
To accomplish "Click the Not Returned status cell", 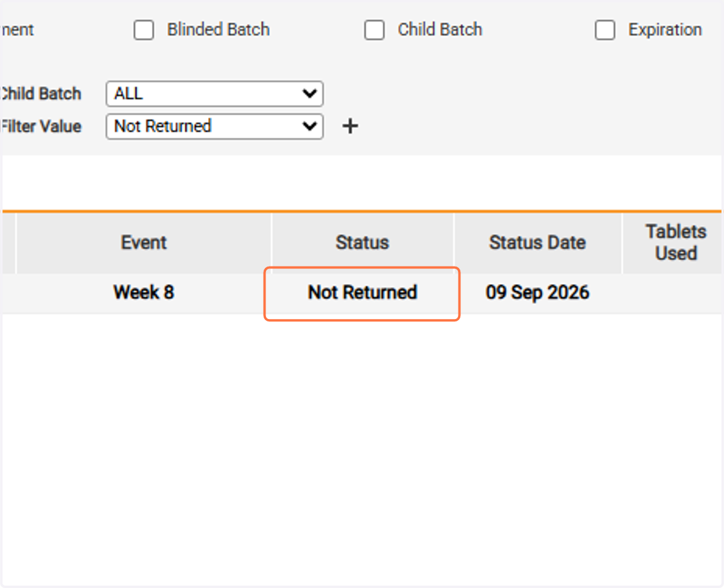I will click(363, 293).
